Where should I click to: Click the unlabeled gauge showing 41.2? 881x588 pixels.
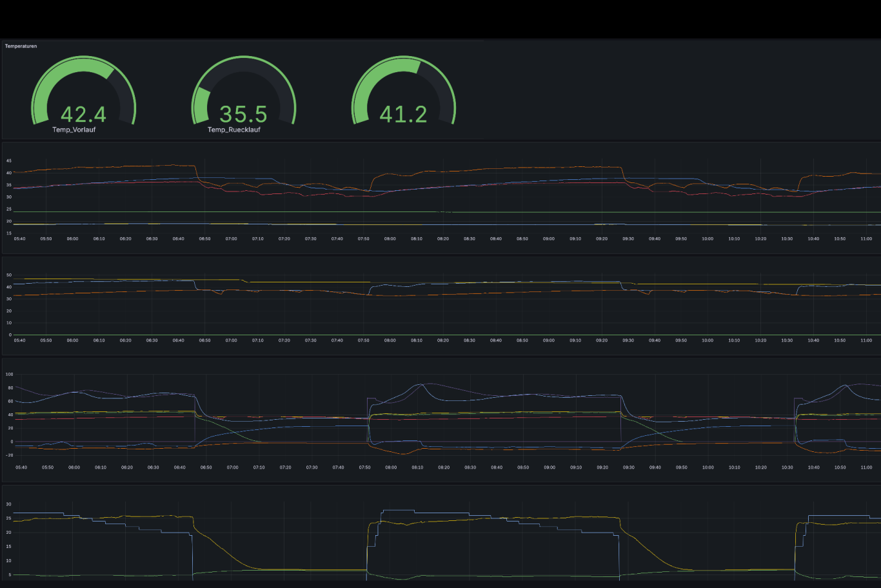coord(403,114)
